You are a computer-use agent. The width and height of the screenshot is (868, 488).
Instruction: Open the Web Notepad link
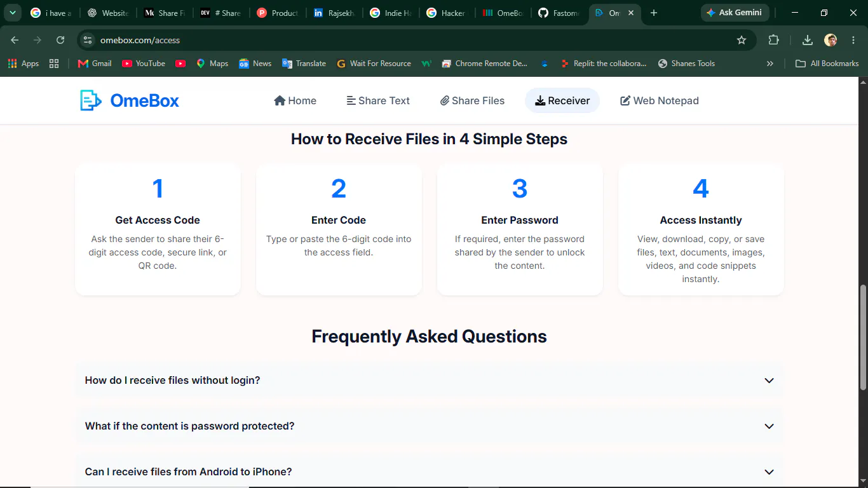click(x=660, y=100)
